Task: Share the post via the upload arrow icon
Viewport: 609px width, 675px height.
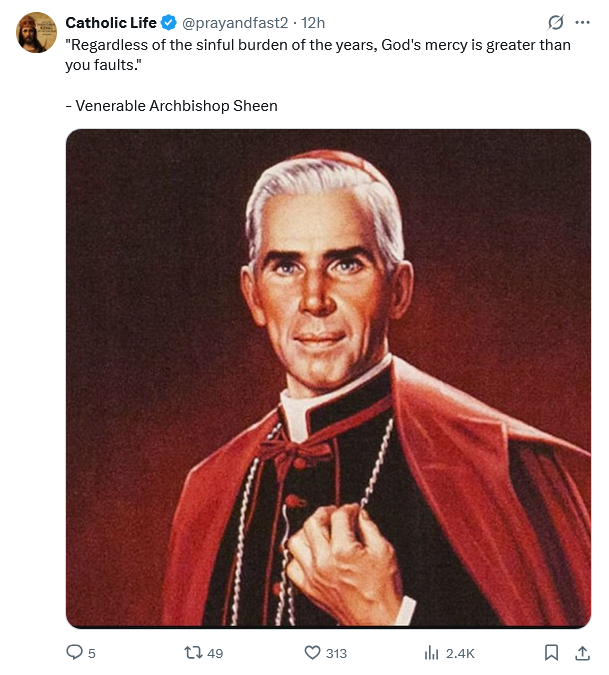Action: (x=582, y=653)
